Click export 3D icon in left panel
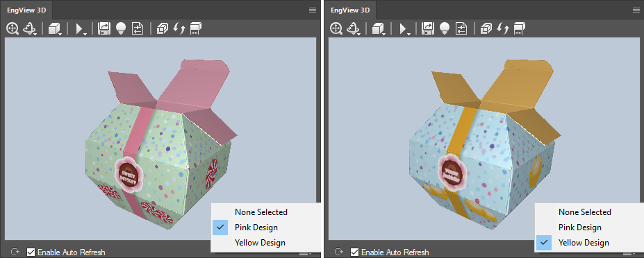This screenshot has height=258, width=644. pos(104,28)
